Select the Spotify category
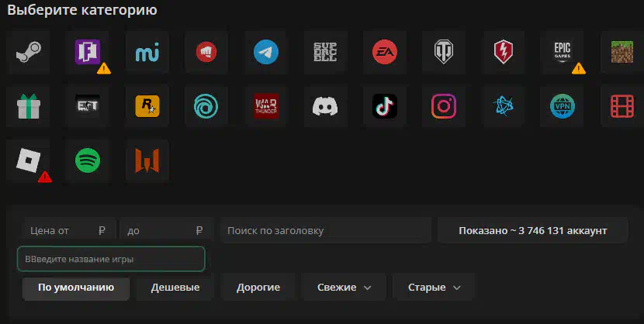The width and height of the screenshot is (644, 324). click(x=88, y=160)
